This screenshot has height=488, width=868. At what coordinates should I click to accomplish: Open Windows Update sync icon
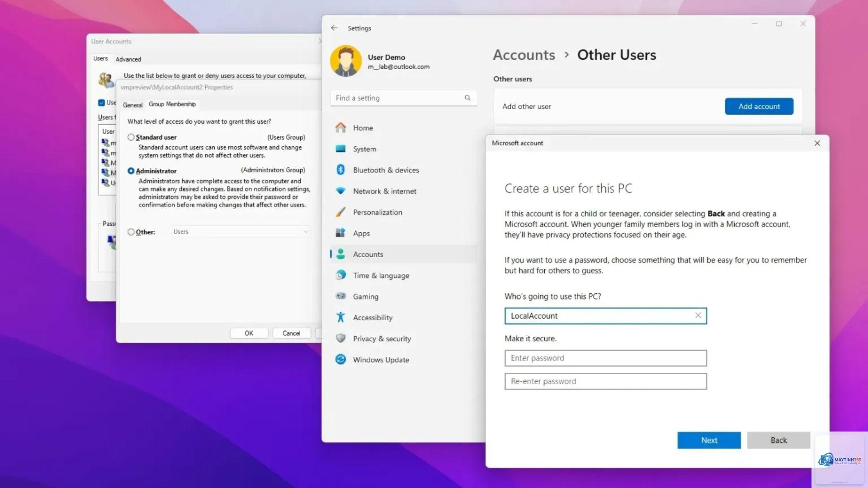tap(341, 360)
